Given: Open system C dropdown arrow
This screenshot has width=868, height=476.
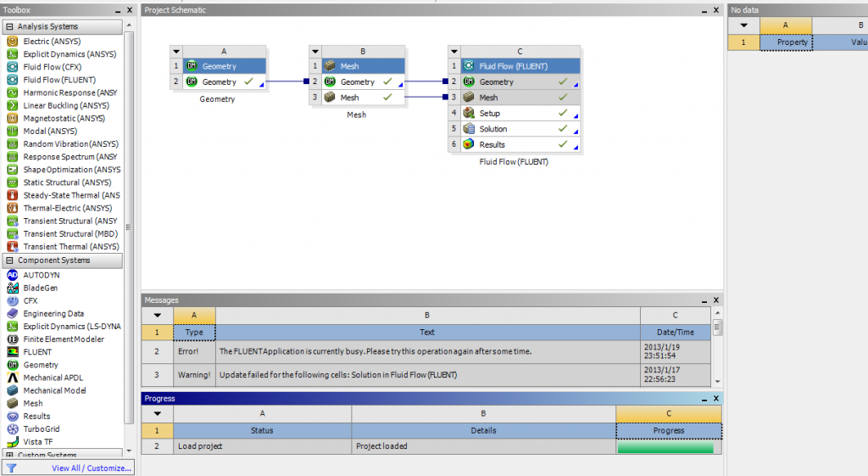Looking at the screenshot, I should 454,52.
